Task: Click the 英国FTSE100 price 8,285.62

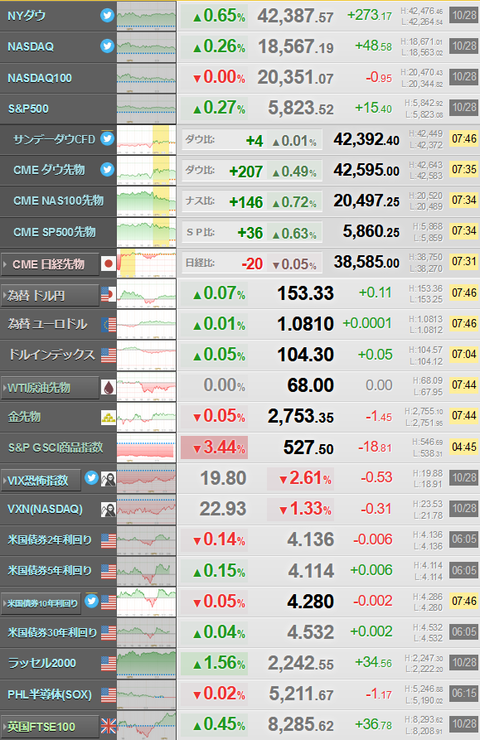Action: pos(301,724)
